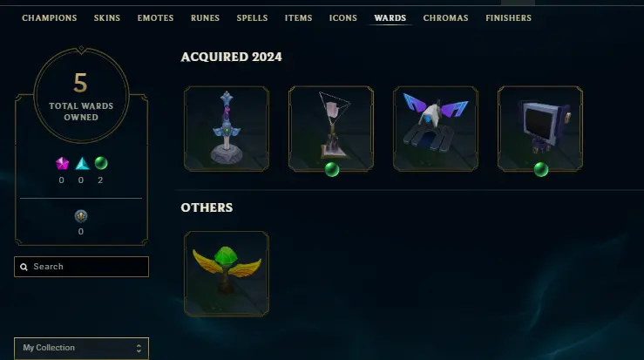This screenshot has height=360, width=644.
Task: Select the triangle crystal ward skin
Action: click(x=331, y=129)
